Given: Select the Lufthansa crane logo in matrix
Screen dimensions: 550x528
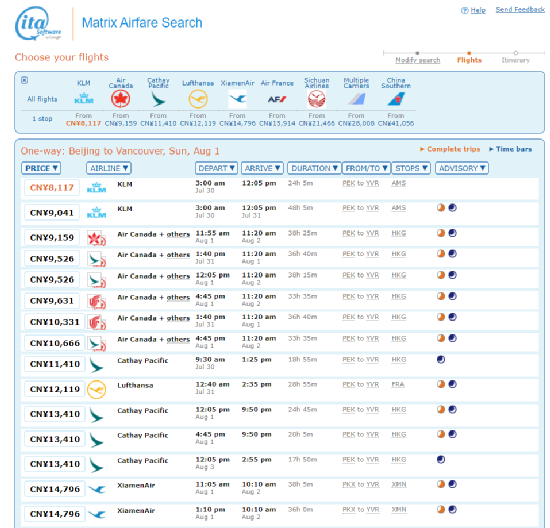Looking at the screenshot, I should click(x=198, y=99).
